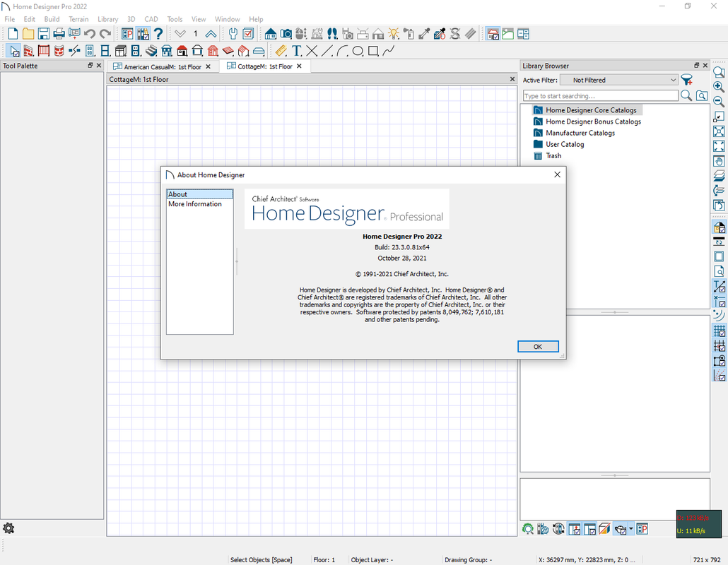Open the Build menu
The width and height of the screenshot is (728, 565).
[x=52, y=19]
